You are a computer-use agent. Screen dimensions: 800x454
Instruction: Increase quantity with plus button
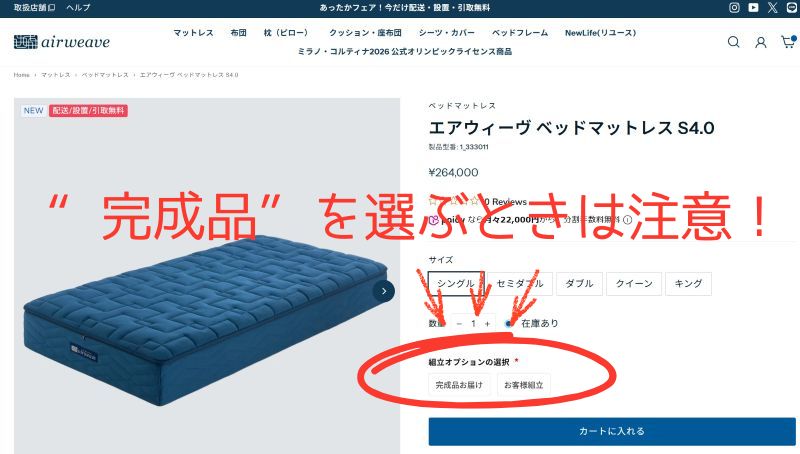click(487, 323)
